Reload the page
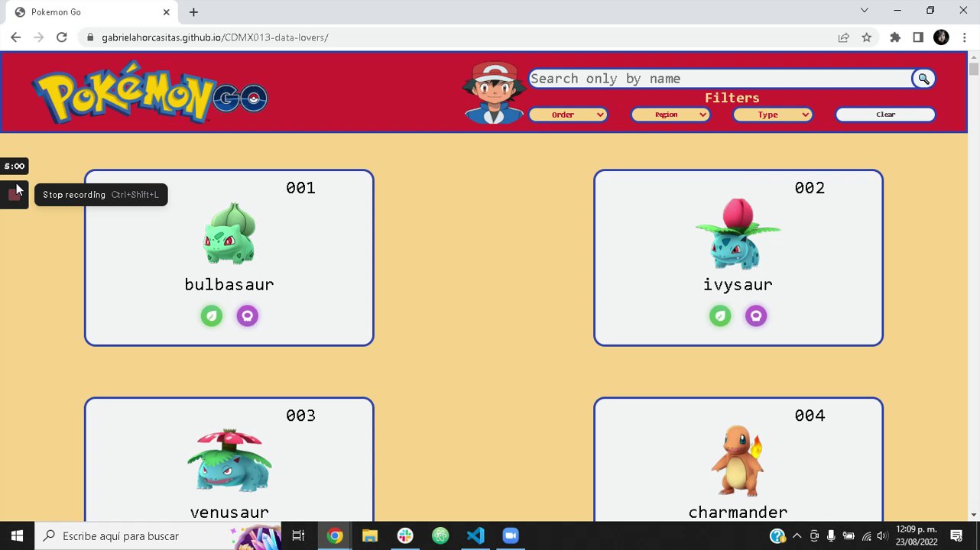Viewport: 980px width, 550px height. (62, 37)
